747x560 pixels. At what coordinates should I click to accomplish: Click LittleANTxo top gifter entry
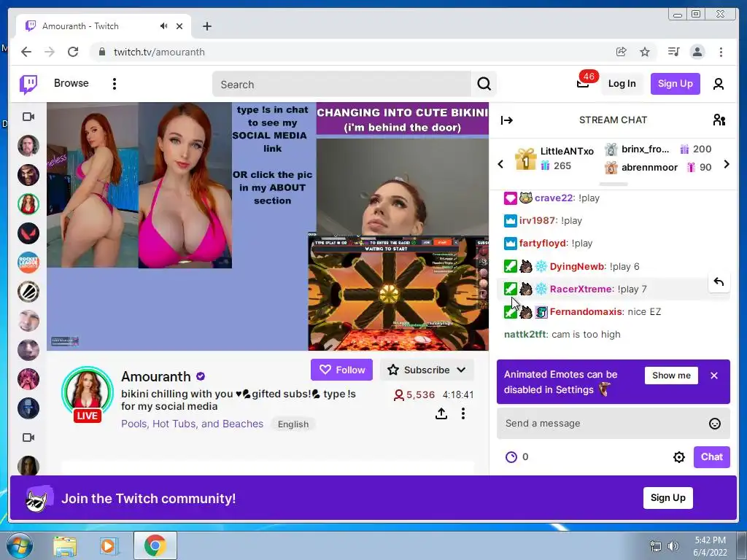tap(555, 158)
